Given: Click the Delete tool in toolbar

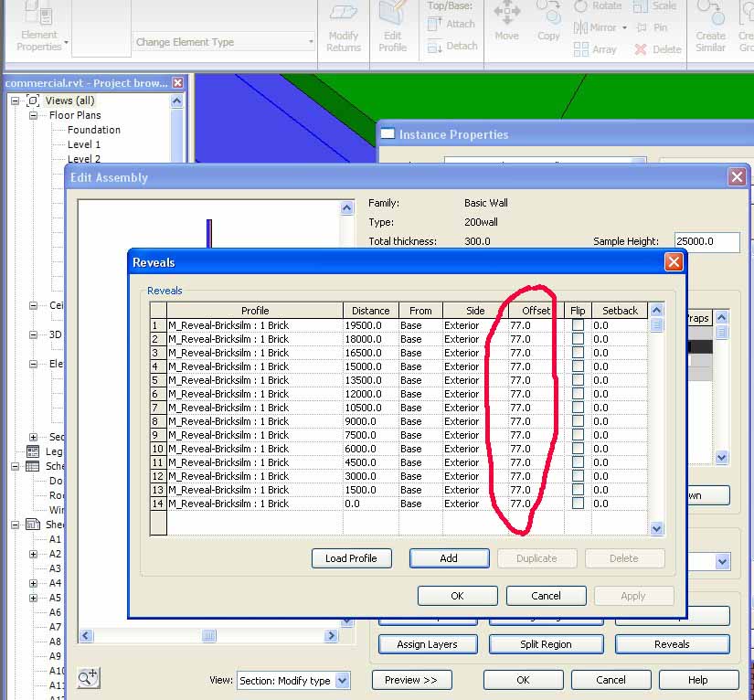Looking at the screenshot, I should tap(658, 49).
